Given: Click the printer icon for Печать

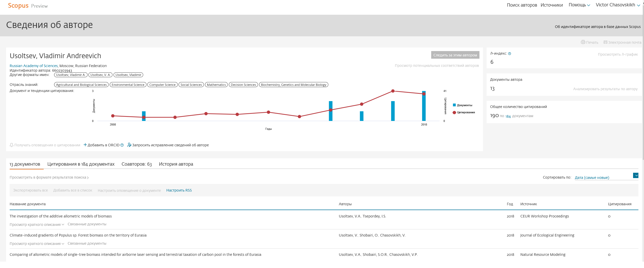Looking at the screenshot, I should pyautogui.click(x=583, y=42).
